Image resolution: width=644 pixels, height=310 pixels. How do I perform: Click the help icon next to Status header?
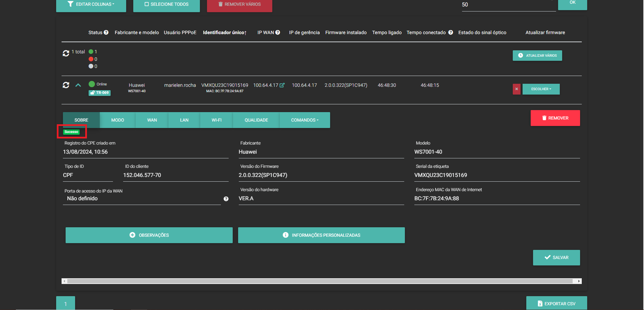click(106, 32)
